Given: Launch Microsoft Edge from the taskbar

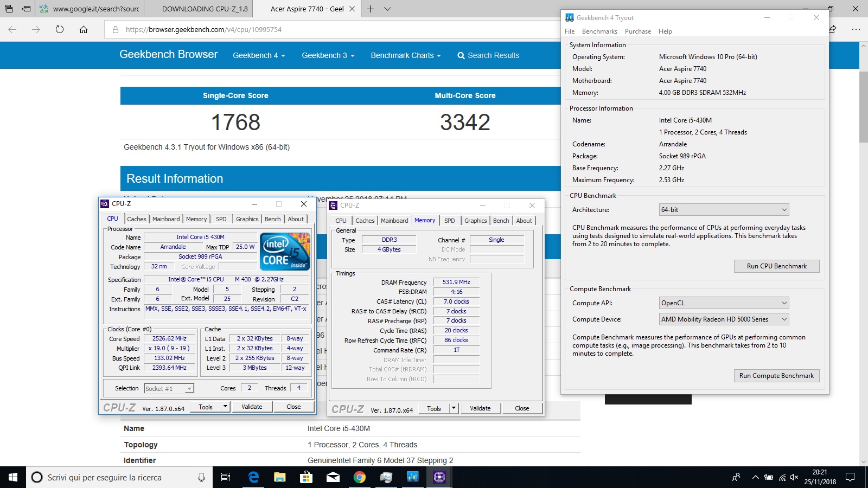Looking at the screenshot, I should point(253,477).
